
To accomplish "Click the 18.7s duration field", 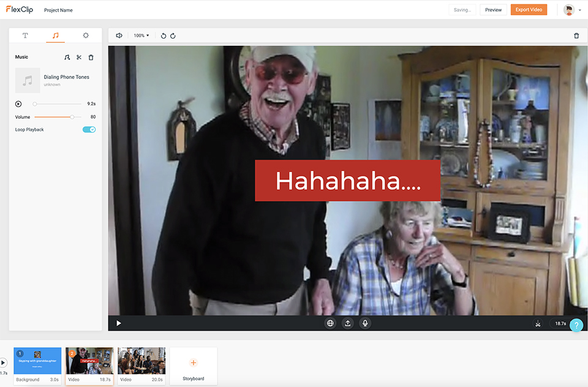I will point(560,323).
